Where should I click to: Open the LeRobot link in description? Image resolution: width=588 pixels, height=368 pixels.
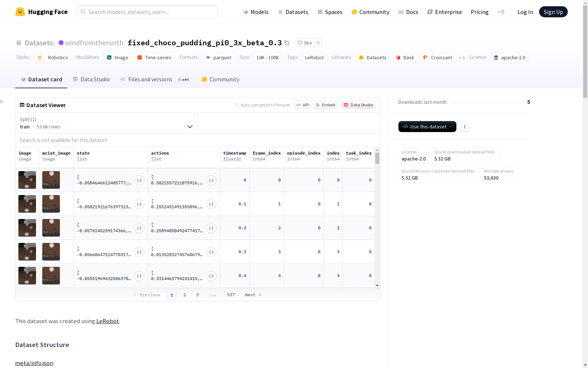108,321
